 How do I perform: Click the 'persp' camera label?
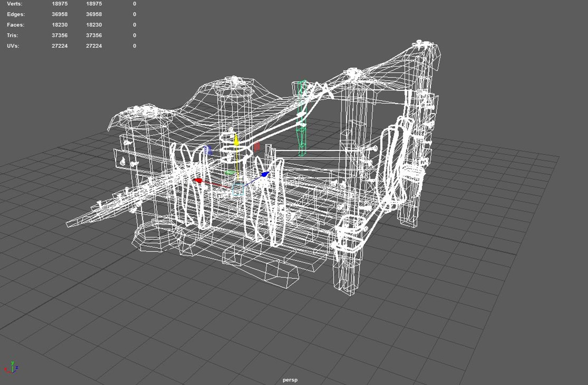(x=290, y=380)
